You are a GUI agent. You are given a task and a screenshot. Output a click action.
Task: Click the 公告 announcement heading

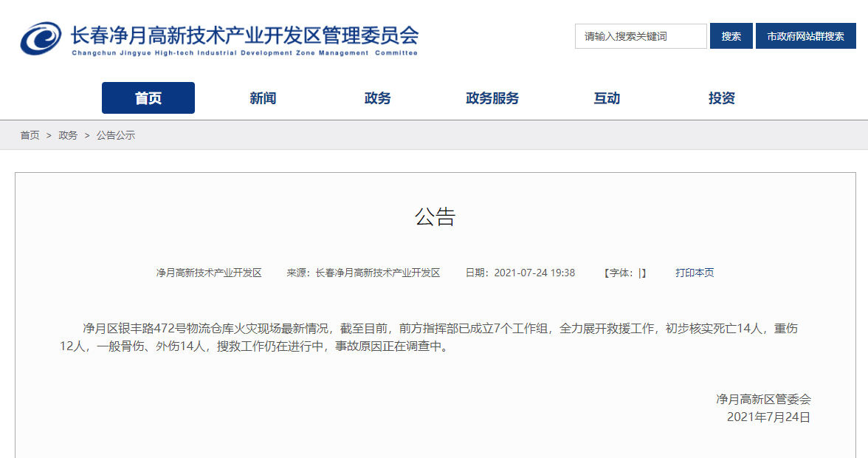[435, 216]
